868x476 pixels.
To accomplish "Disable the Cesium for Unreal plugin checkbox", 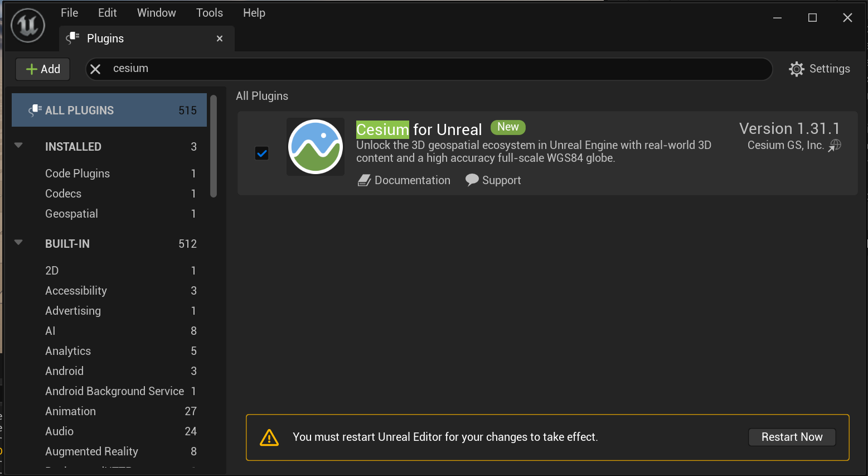I will point(261,153).
